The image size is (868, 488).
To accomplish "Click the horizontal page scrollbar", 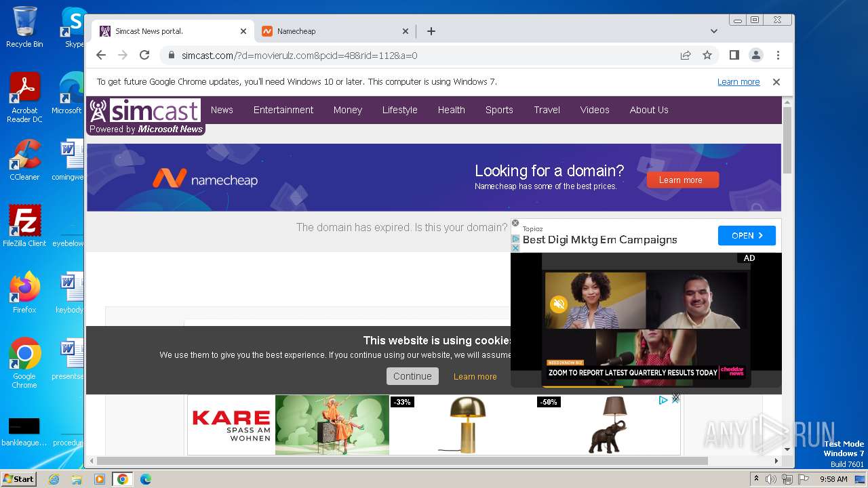I will [x=402, y=461].
